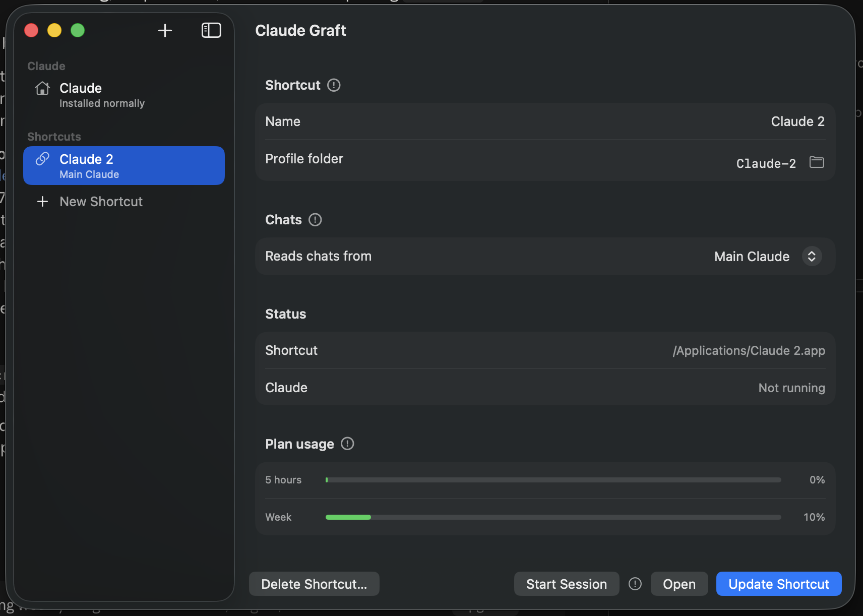Toggle the sidebar panel icon

[x=211, y=30]
